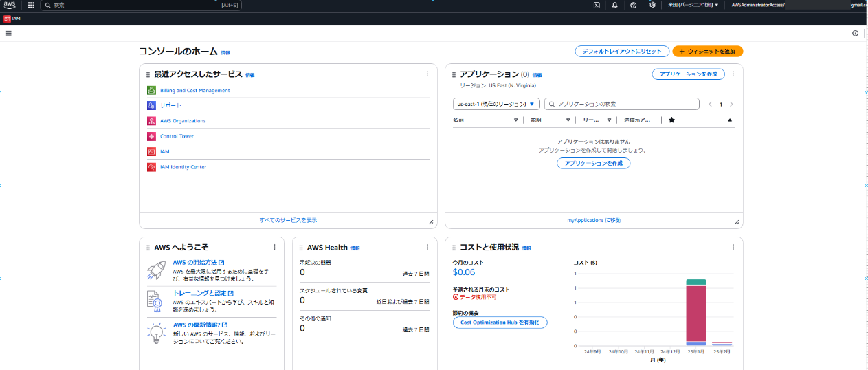Click the Billing and Cost Management service icon
This screenshot has width=868, height=370.
tap(151, 90)
